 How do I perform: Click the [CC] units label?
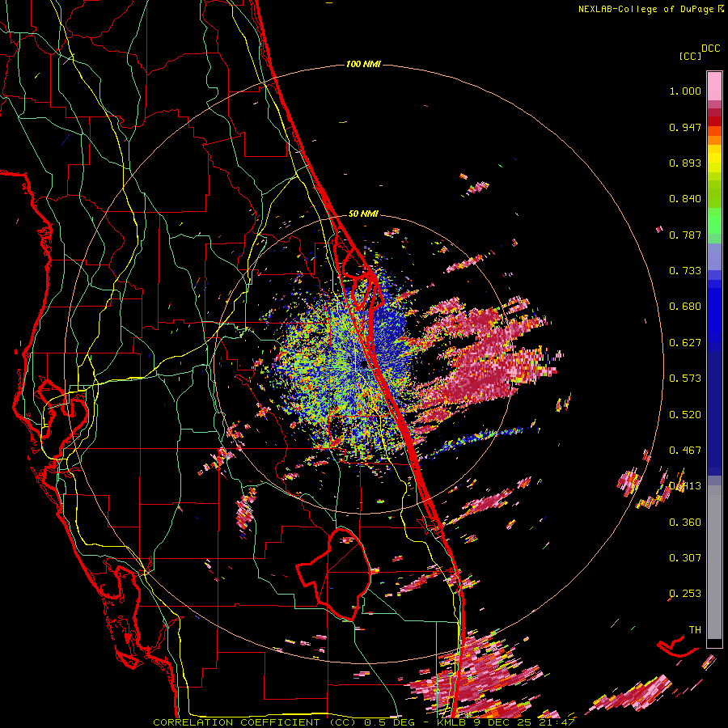click(690, 56)
